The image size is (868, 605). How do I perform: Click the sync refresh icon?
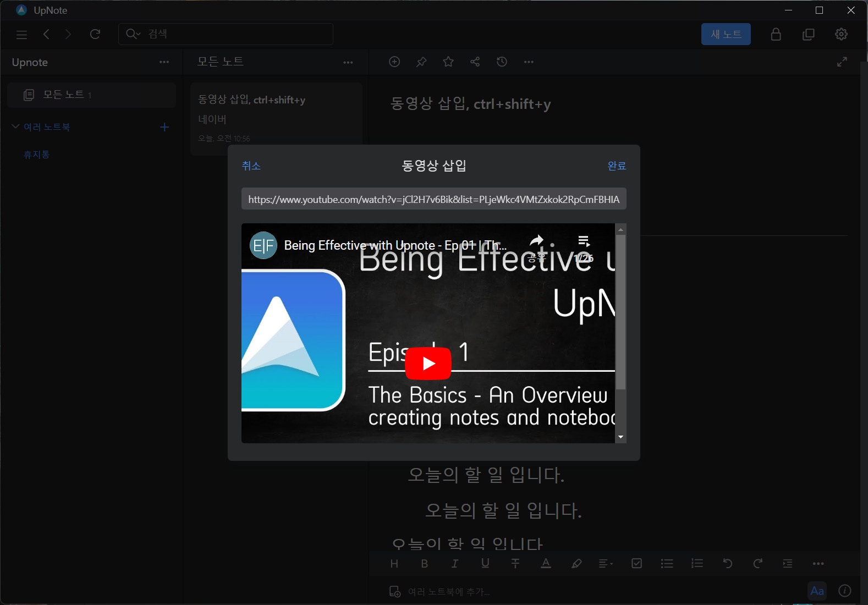click(95, 34)
